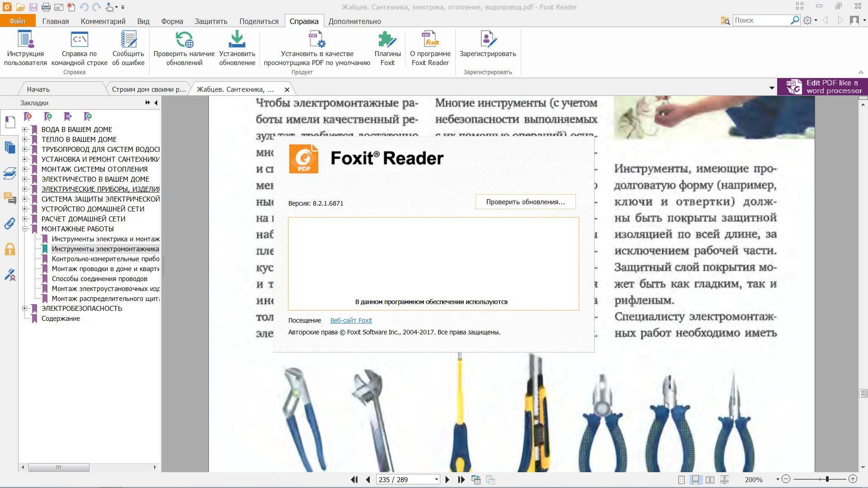Toggle facing pages view mode

pos(710,479)
